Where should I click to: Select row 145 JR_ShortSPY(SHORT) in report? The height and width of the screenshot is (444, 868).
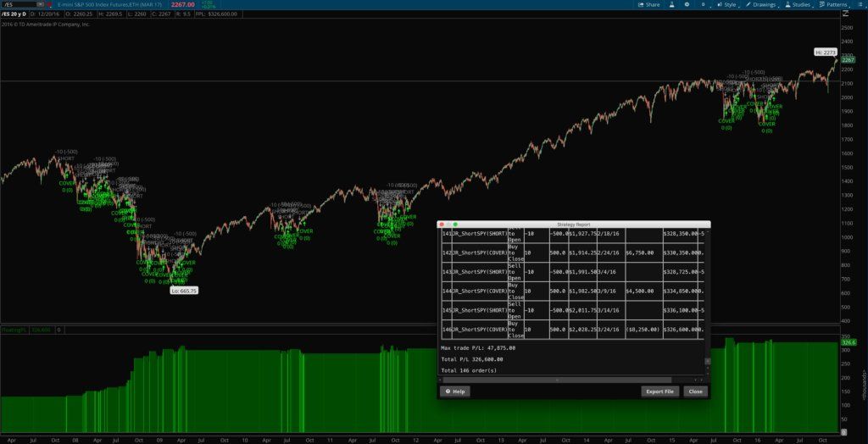click(572, 310)
